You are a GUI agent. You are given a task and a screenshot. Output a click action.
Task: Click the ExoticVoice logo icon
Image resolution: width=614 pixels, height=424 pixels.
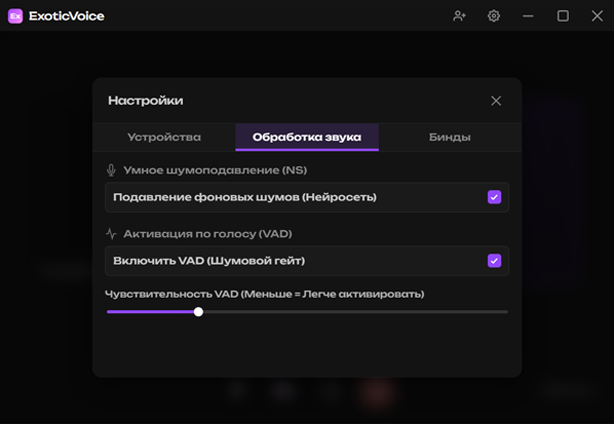(15, 16)
